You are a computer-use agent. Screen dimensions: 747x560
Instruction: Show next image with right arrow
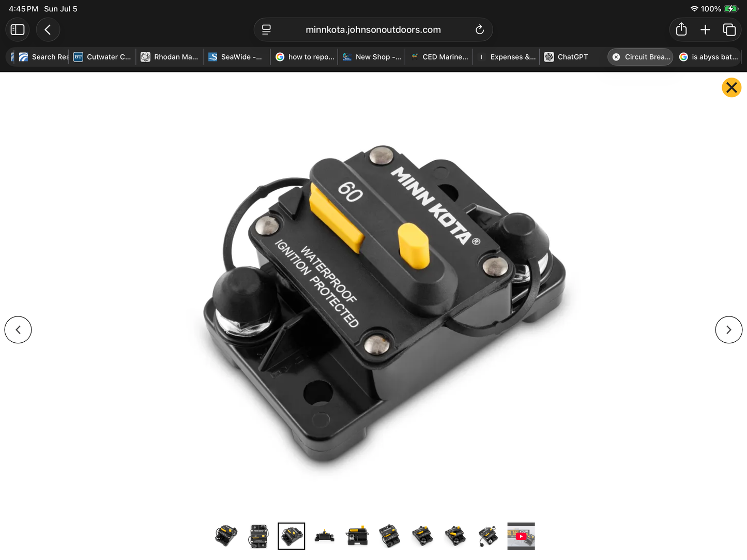pyautogui.click(x=729, y=329)
